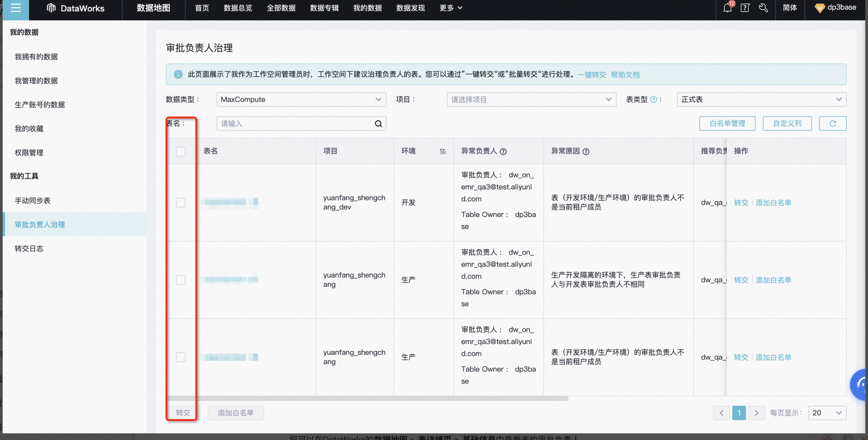Screen dimensions: 868x440
Task: Click the filter icon in 环境 column
Action: (x=442, y=152)
